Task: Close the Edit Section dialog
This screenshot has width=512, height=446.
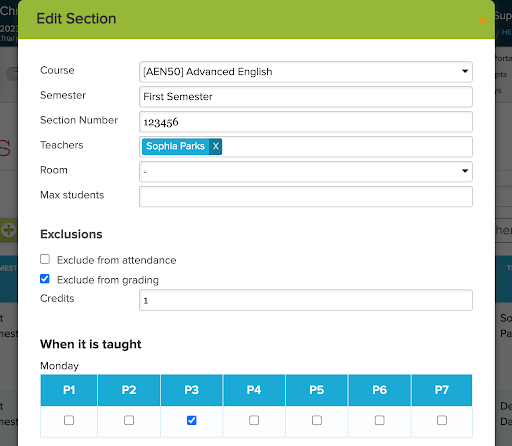Action: coord(483,20)
